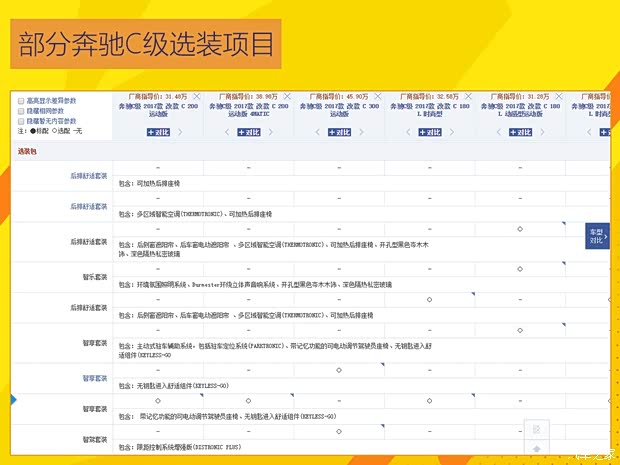Add the 45.90万 model to 对比
620x465 pixels.
coord(339,132)
